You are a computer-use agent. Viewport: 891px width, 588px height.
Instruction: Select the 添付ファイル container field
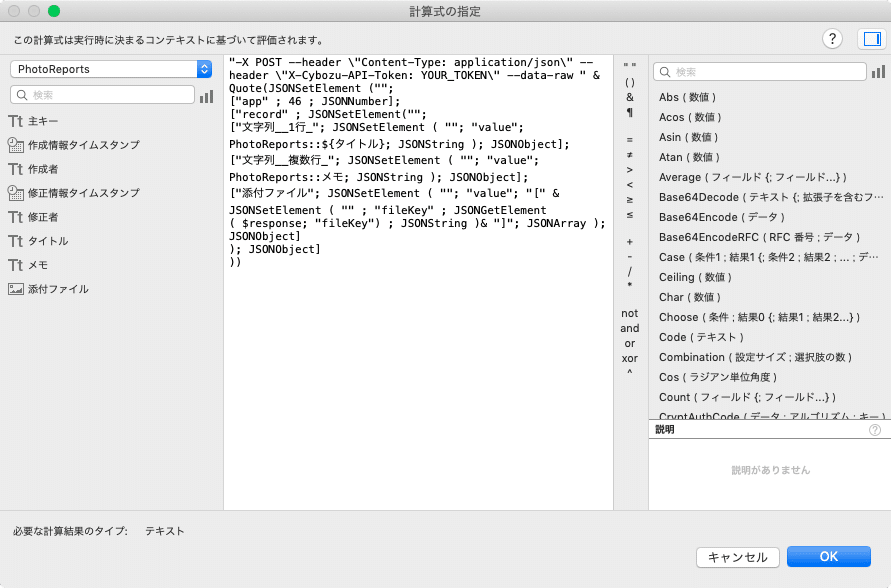point(58,289)
